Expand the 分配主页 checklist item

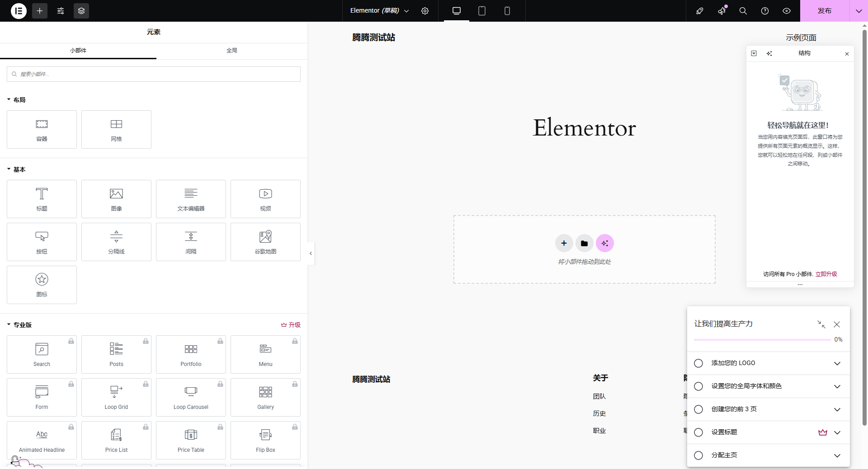tap(837, 455)
